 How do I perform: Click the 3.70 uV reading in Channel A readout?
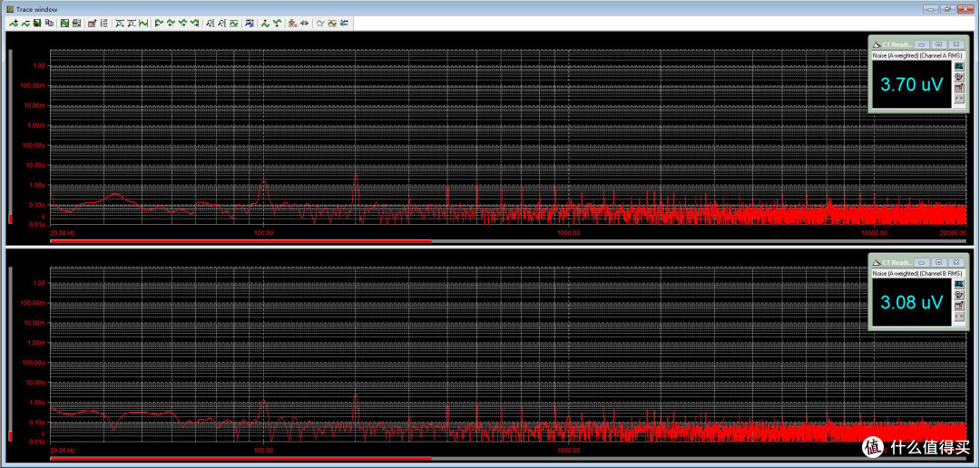pyautogui.click(x=911, y=84)
